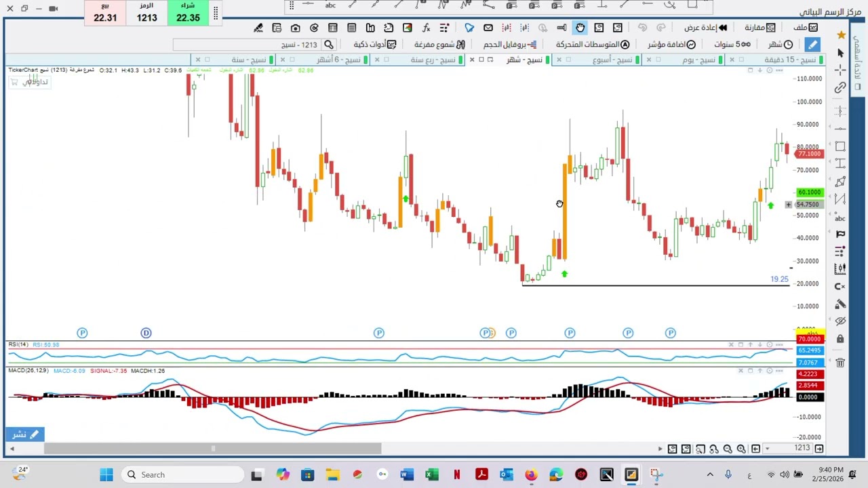Click scroll right arrow at bottom of chart
The width and height of the screenshot is (868, 488).
(660, 449)
